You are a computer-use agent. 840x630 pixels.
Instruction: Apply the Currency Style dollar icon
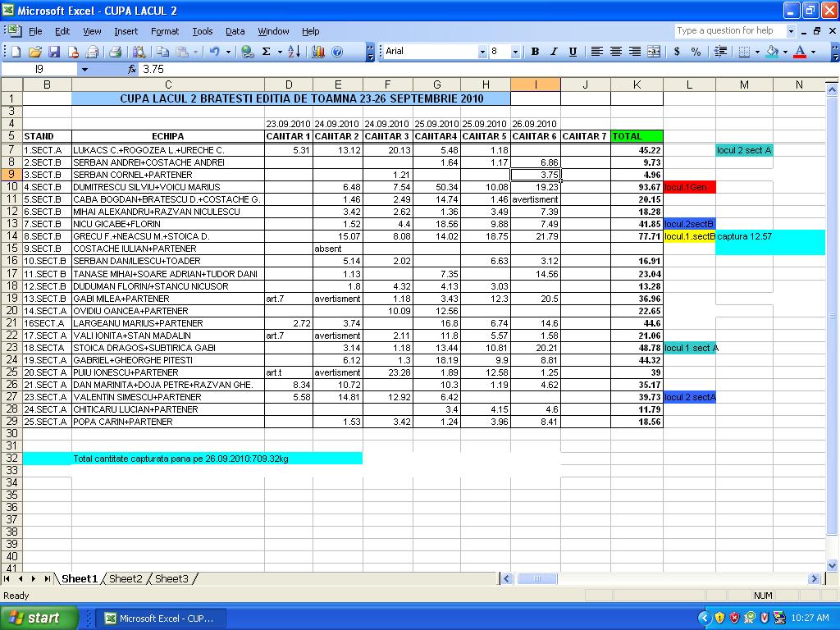(677, 52)
